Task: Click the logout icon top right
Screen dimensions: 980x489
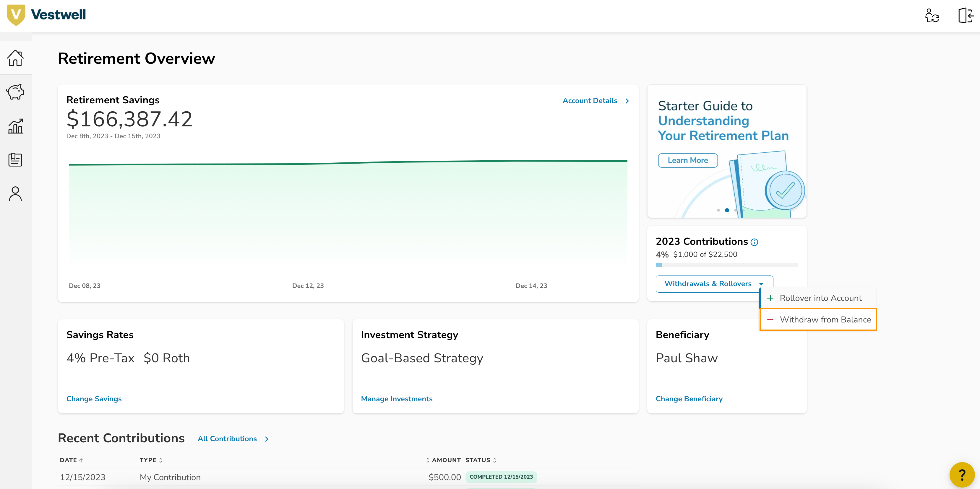Action: (966, 16)
